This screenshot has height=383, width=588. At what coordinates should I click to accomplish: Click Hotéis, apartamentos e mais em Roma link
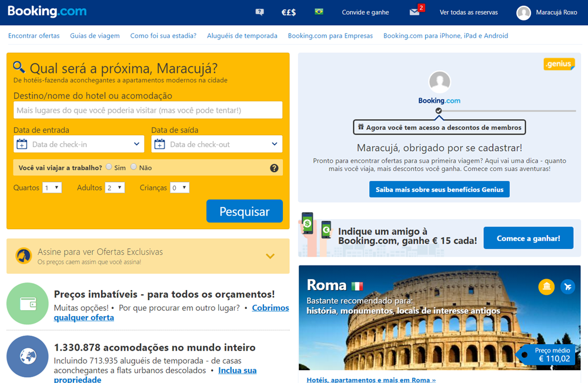coord(371,379)
